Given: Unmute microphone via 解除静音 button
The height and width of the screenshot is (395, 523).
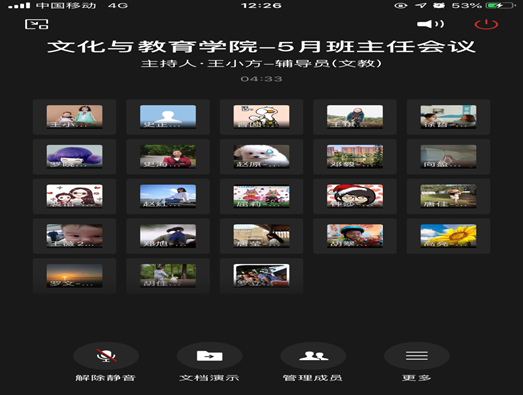Looking at the screenshot, I should pos(106,356).
